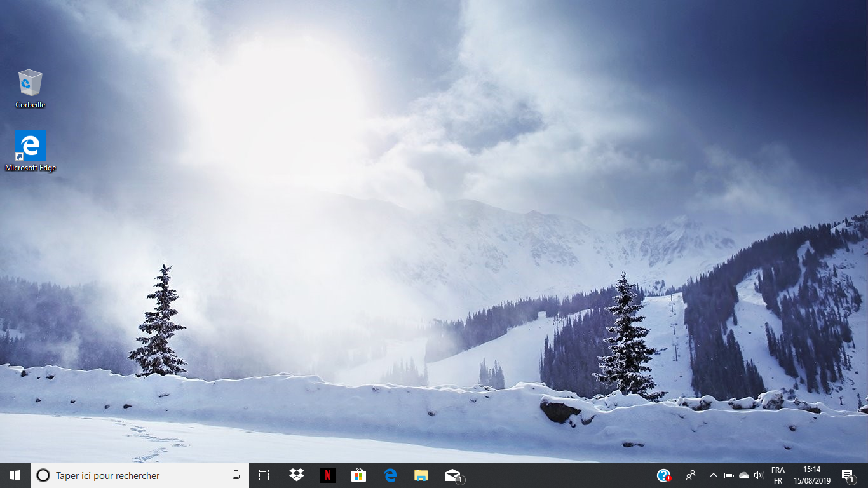The width and height of the screenshot is (868, 488).
Task: Launch Edge browser from the taskbar
Action: coord(390,475)
